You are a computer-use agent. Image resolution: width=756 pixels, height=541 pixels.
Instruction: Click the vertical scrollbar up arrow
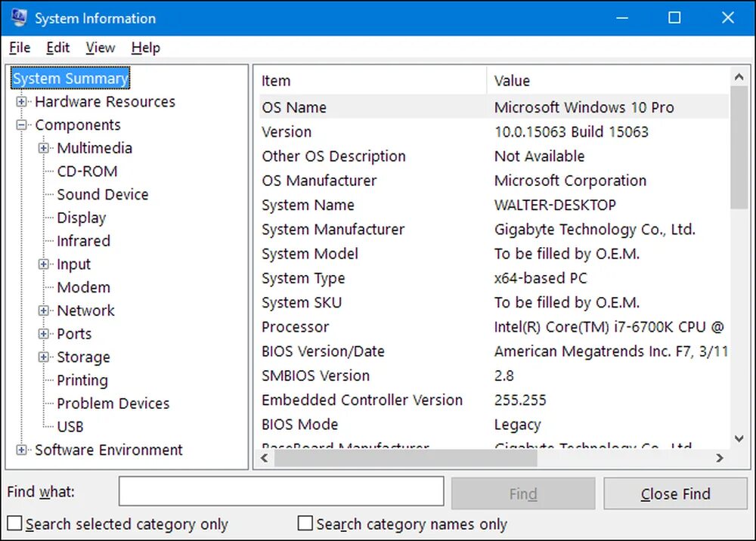[739, 76]
